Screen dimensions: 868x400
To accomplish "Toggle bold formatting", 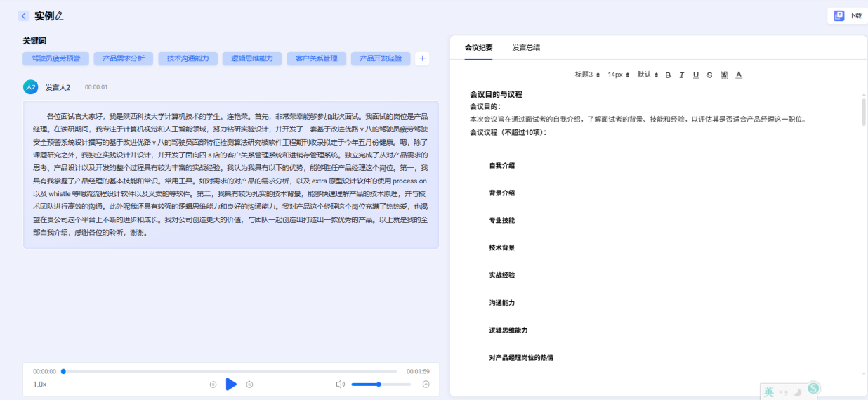I will coord(668,75).
